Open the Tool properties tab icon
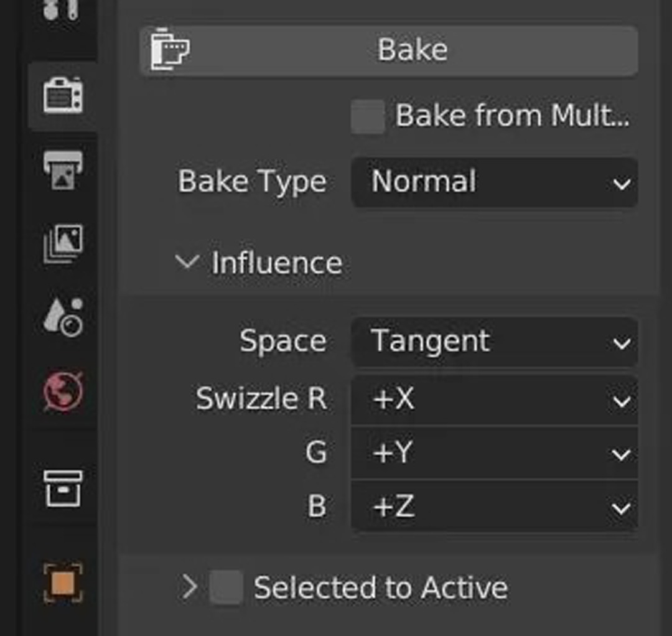Screen dimensions: 672x636 pyautogui.click(x=61, y=9)
